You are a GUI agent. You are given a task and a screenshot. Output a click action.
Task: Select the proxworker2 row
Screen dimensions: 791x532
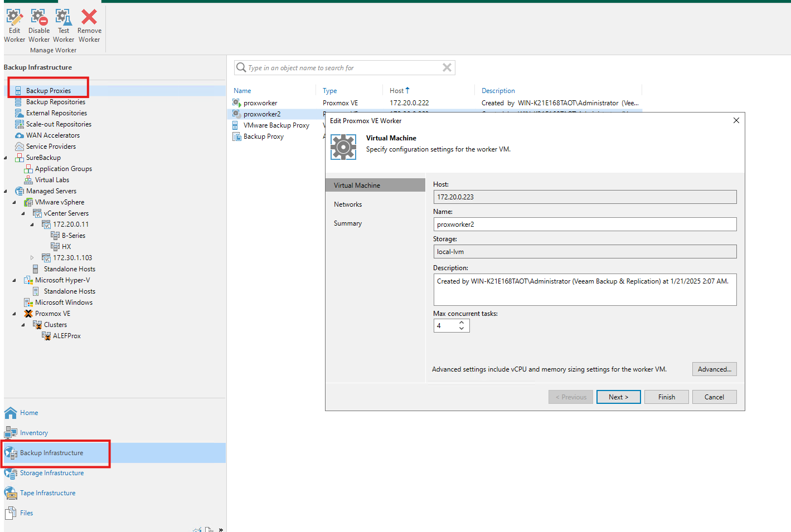[278, 114]
